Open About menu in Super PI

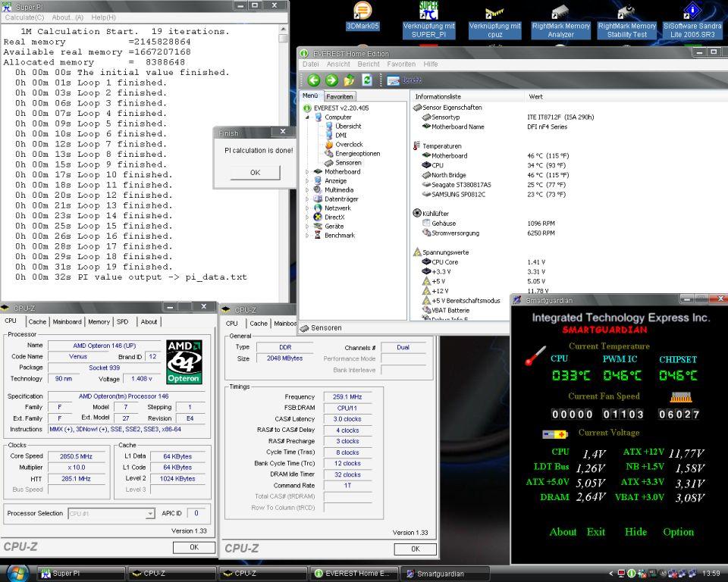pyautogui.click(x=67, y=17)
